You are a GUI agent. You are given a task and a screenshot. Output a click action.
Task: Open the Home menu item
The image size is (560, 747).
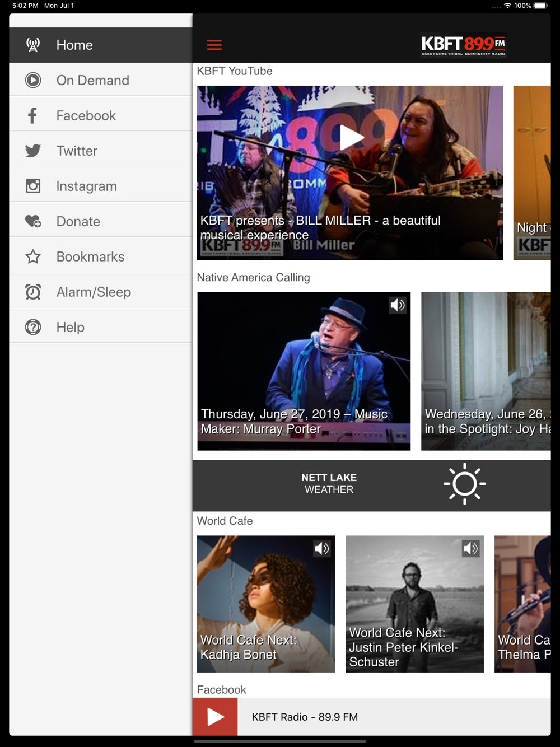(101, 45)
